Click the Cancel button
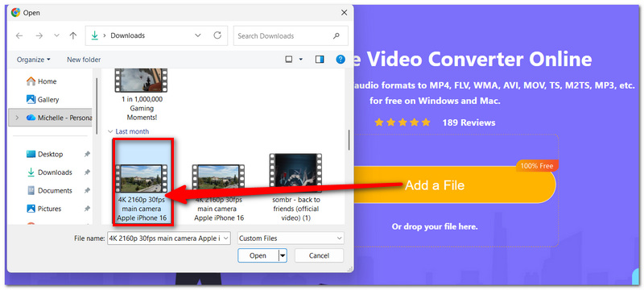Screen dimensions: 644x290 point(319,255)
